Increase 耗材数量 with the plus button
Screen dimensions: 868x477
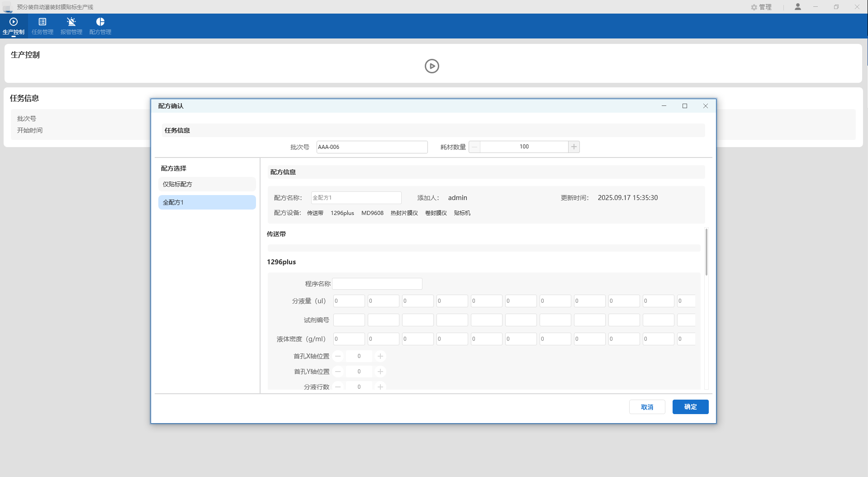[x=574, y=147]
